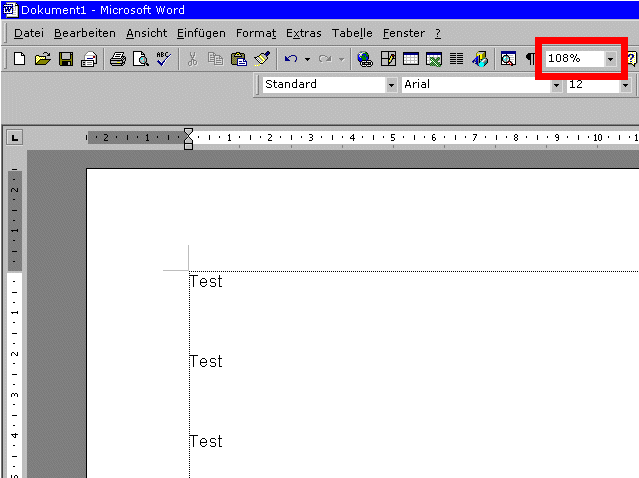Click the Paste clipboard icon
Image resolution: width=639 pixels, height=478 pixels.
[x=239, y=59]
